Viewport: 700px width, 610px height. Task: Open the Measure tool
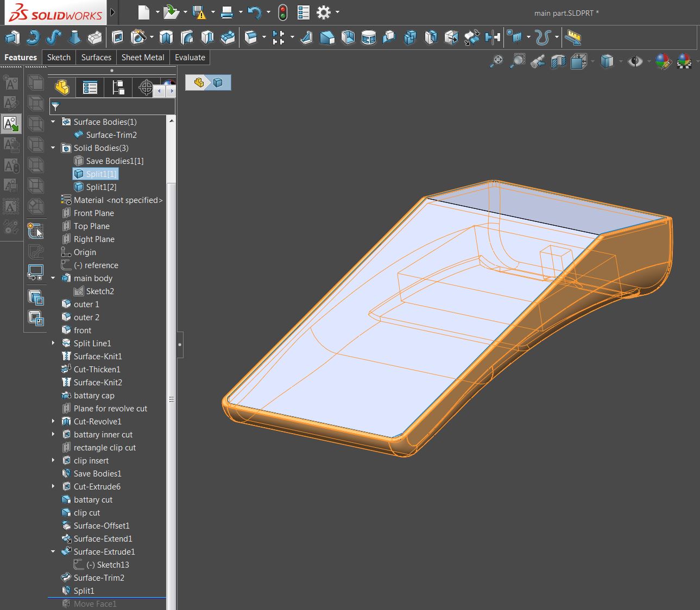tap(573, 37)
